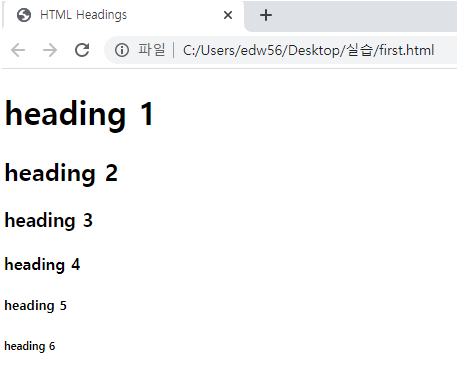Viewport: 457px width, 380px height.
Task: Click the browser forward arrow
Action: 50,50
